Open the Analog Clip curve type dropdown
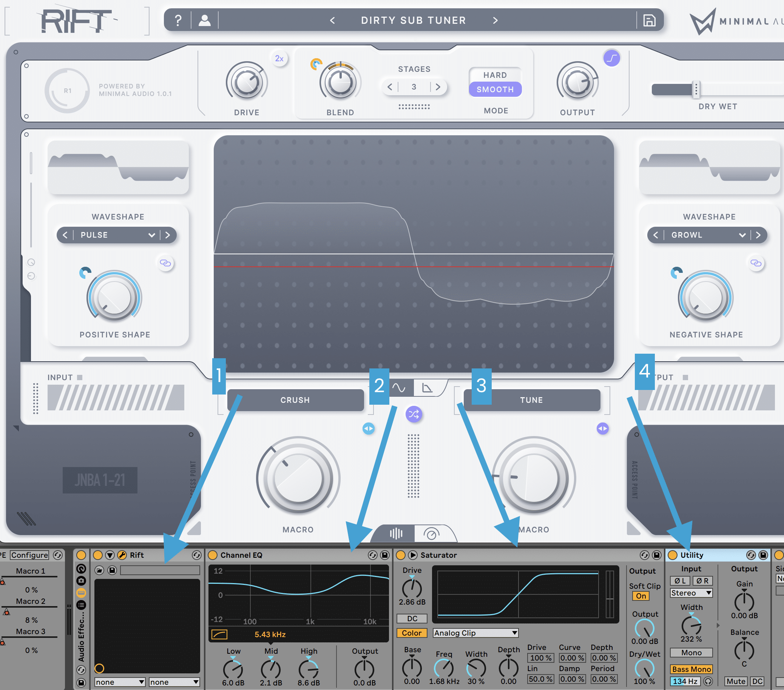Viewport: 784px width, 690px height. [x=475, y=633]
